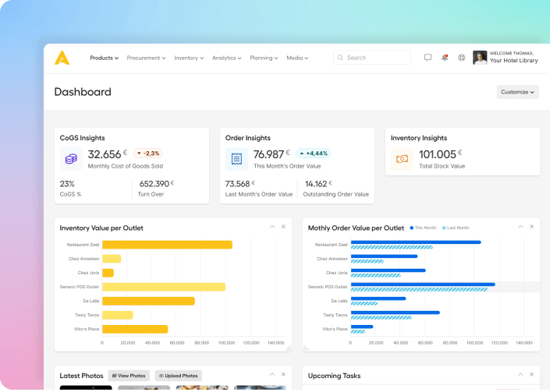
Task: Toggle Last Month legend series
Action: 456,228
